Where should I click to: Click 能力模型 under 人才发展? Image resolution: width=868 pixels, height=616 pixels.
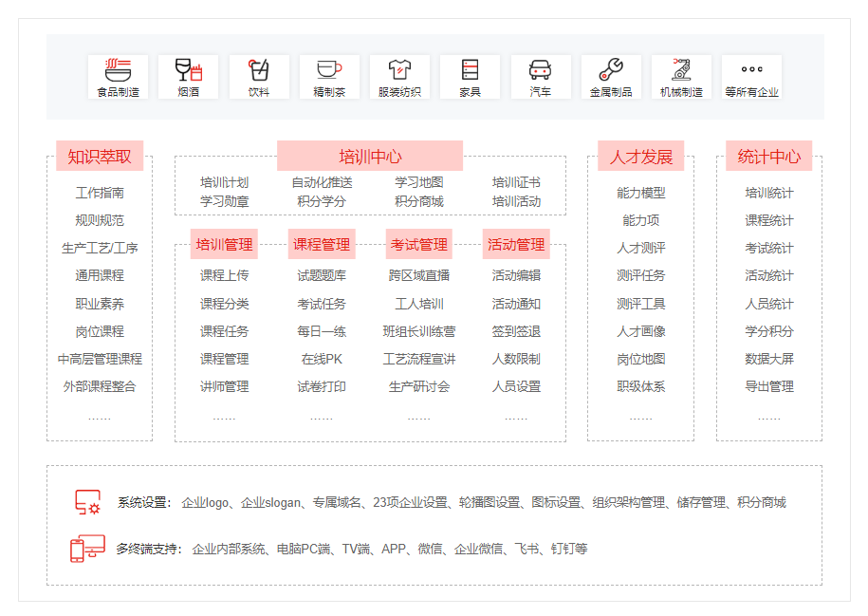click(641, 193)
